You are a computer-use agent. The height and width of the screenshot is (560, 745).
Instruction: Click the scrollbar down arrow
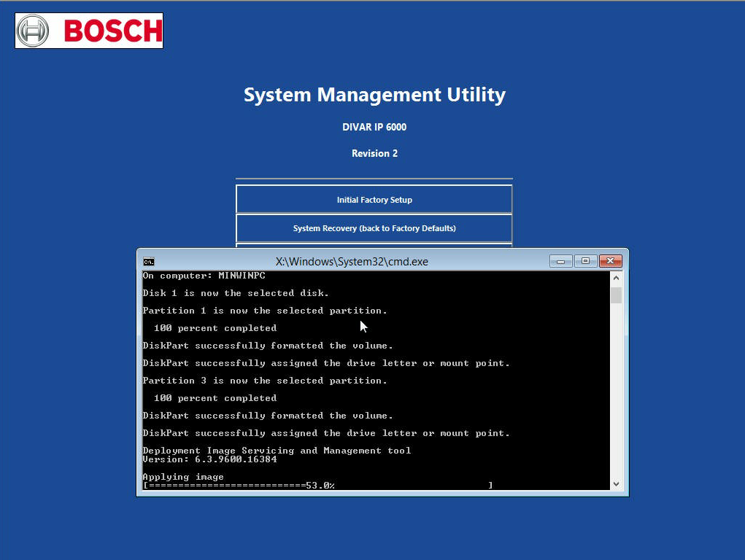coord(615,483)
